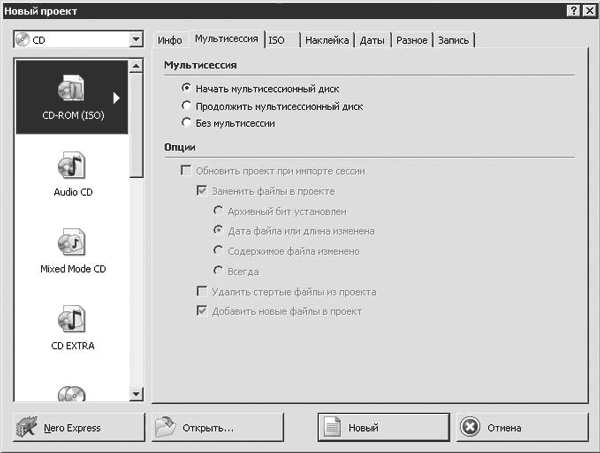Click the CD-ROM (ISO) label text
Viewport: 600px width, 453px height.
pyautogui.click(x=73, y=116)
